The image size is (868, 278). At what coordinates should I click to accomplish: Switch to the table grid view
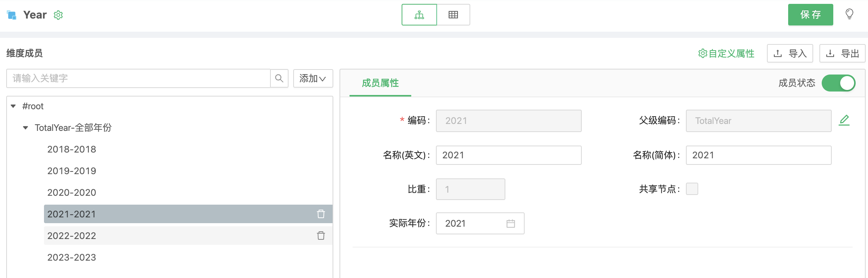pos(453,15)
